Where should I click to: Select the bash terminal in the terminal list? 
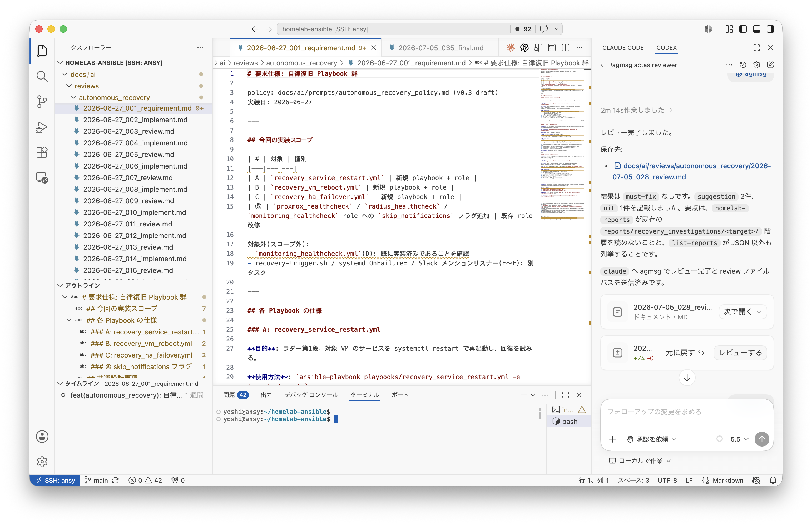569,421
